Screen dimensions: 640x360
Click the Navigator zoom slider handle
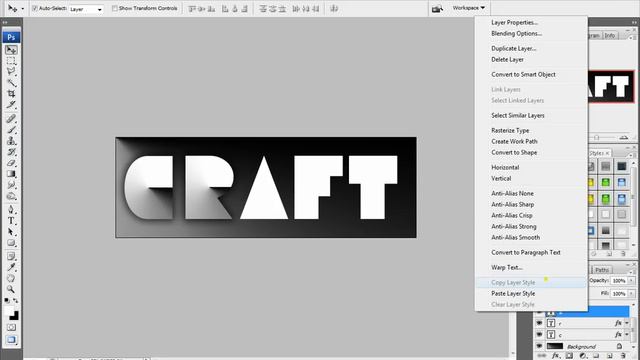click(597, 138)
